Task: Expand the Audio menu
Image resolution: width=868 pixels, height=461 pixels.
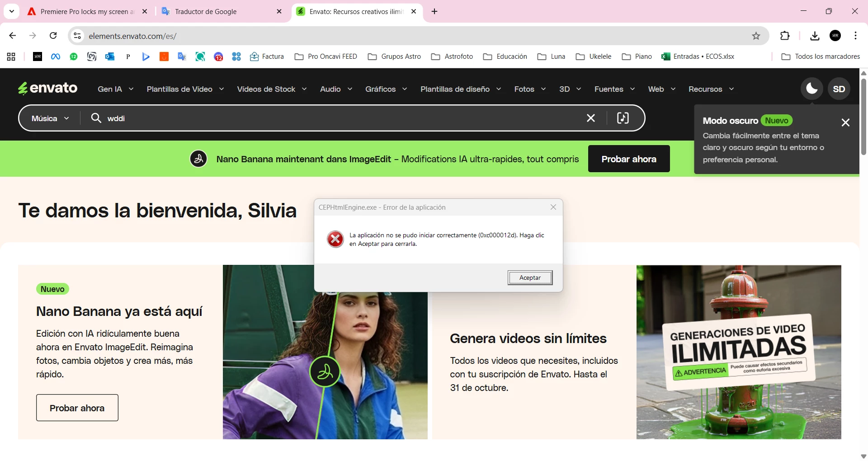Action: tap(336, 89)
